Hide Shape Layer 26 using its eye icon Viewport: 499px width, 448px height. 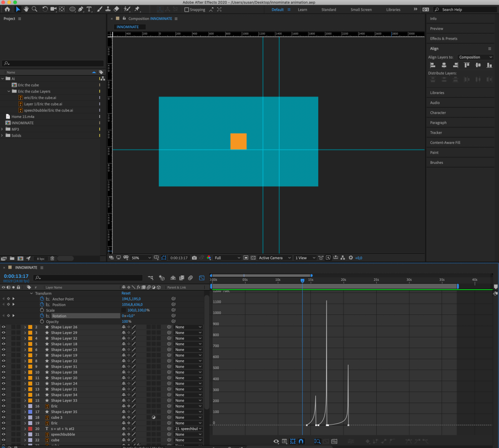3,327
